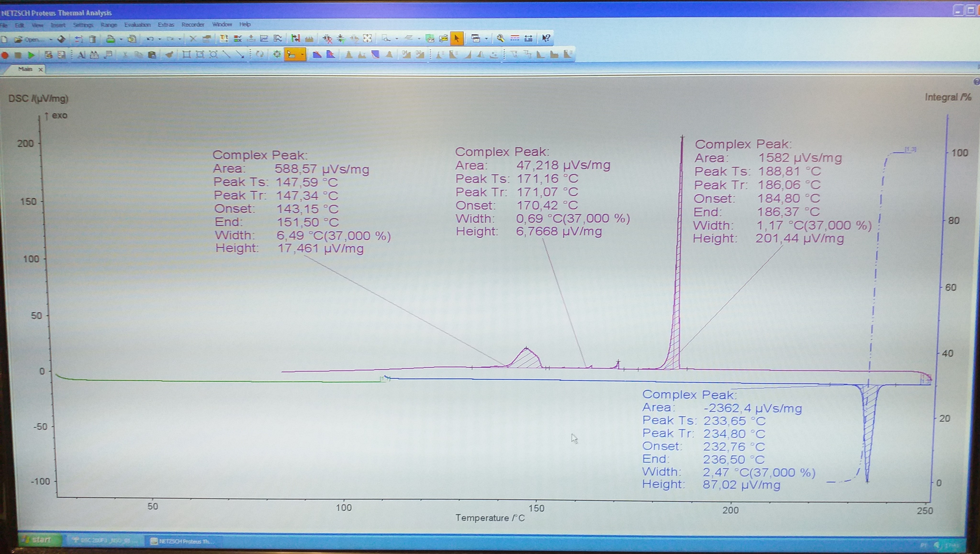The height and width of the screenshot is (554, 980).
Task: Toggle the orange selection pointer mode
Action: click(x=457, y=39)
